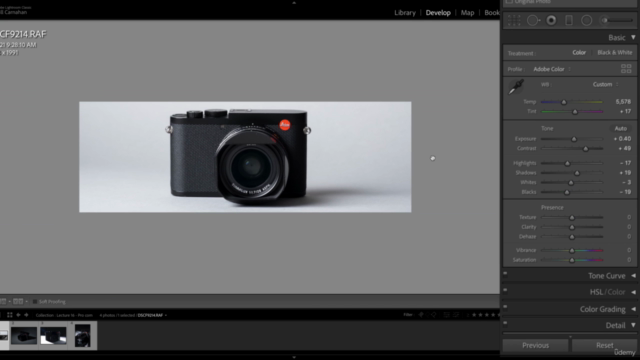Click the Tone Curve panel title
640x360 pixels.
(607, 276)
